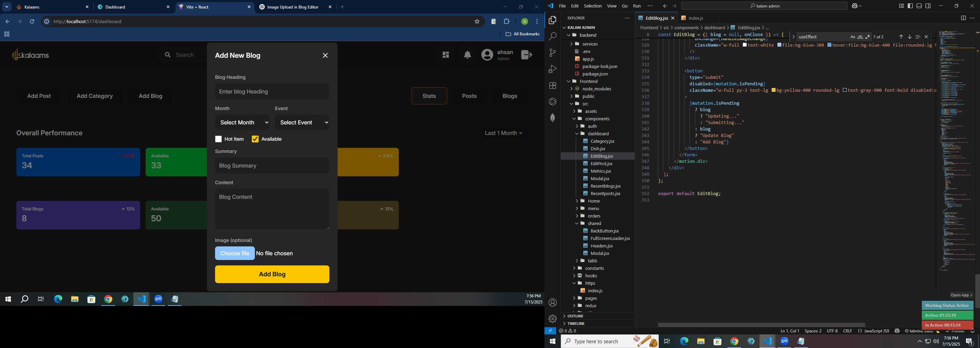Go to next find match arrow
This screenshot has width=980, height=348.
click(909, 37)
